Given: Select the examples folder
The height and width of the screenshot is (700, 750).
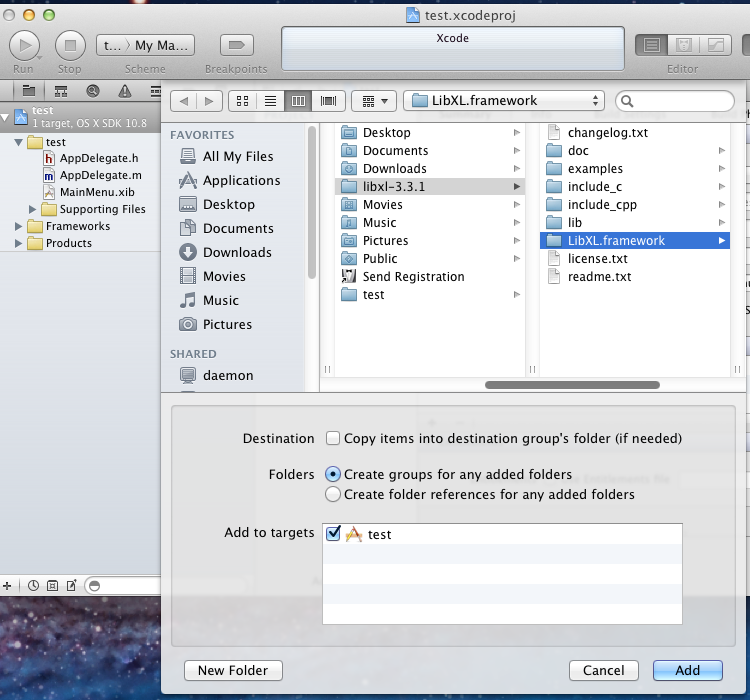Looking at the screenshot, I should point(635,168).
